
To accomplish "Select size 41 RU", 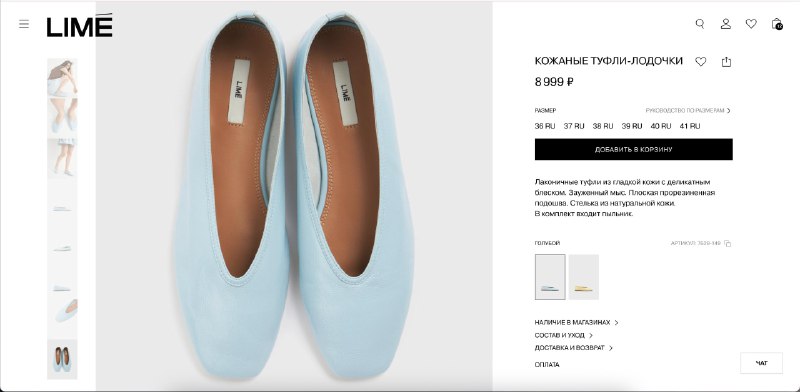I will pyautogui.click(x=690, y=126).
